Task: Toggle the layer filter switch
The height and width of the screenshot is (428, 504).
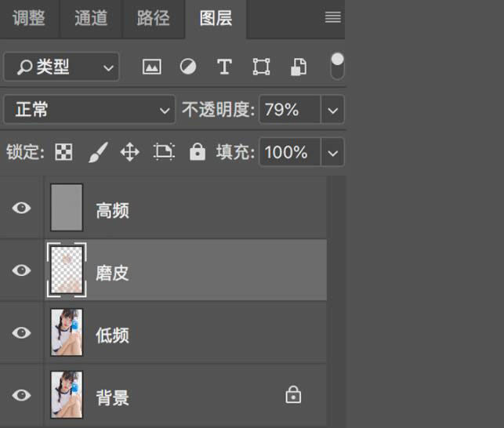Action: (x=337, y=66)
